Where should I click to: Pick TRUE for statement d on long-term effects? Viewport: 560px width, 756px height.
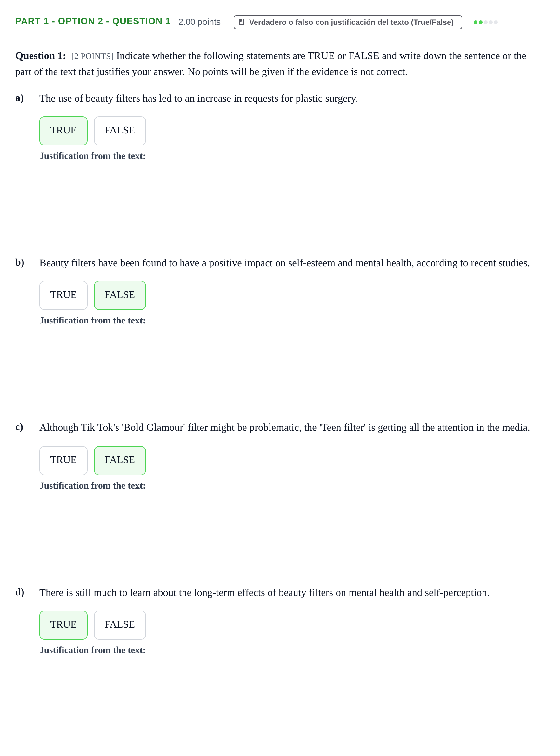pyautogui.click(x=63, y=625)
